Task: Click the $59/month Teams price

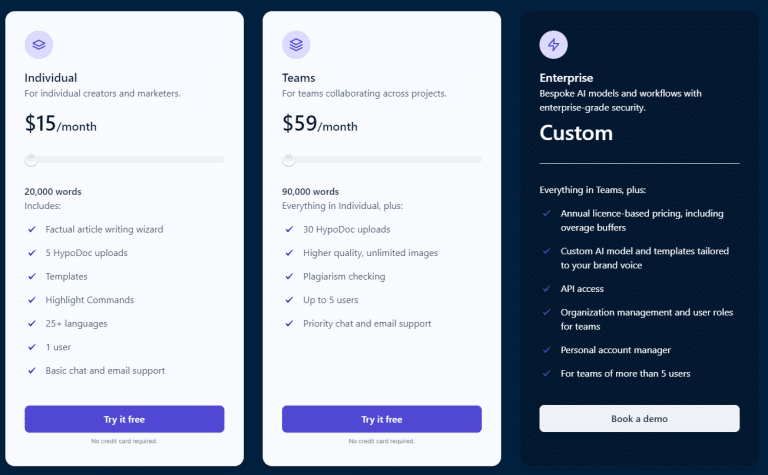Action: pos(319,123)
